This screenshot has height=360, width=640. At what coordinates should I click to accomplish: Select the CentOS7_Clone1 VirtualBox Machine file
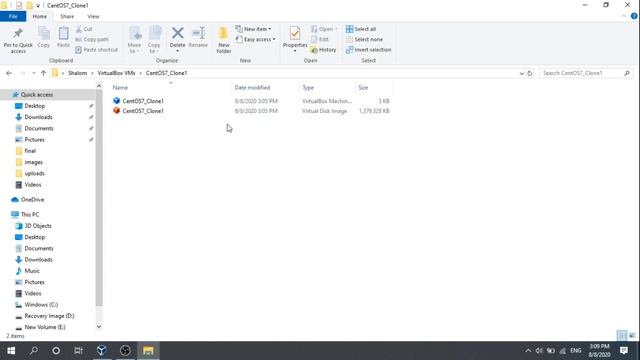[x=143, y=101]
